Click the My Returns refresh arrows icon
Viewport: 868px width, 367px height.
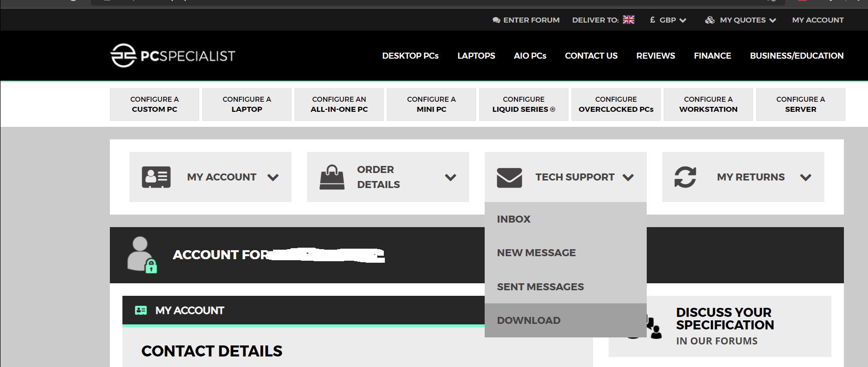tap(685, 177)
